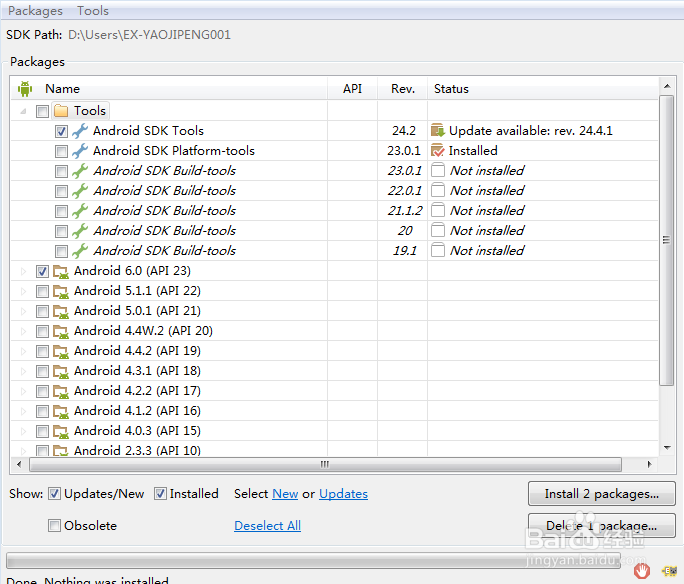The image size is (684, 584).
Task: Click Build-tools rev 20 green wrench icon
Action: (x=80, y=231)
